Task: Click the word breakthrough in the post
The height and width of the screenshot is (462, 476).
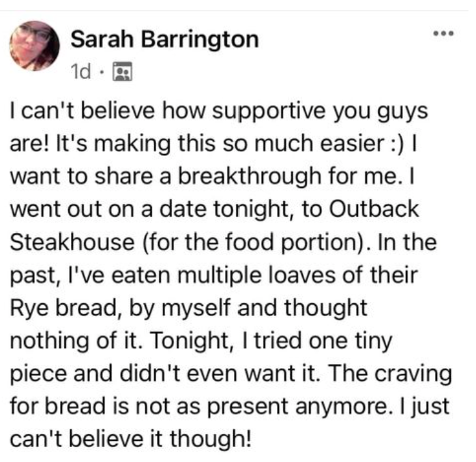Action: pyautogui.click(x=249, y=176)
